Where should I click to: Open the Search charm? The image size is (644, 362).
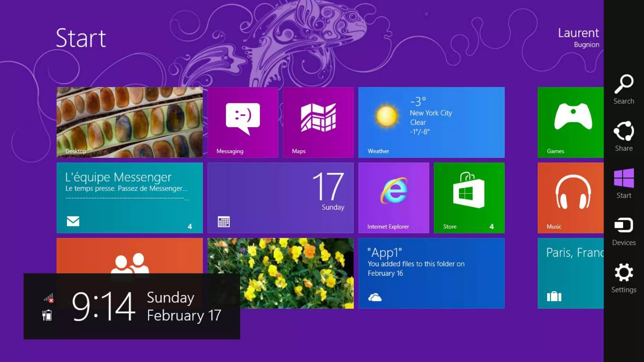[x=624, y=89]
